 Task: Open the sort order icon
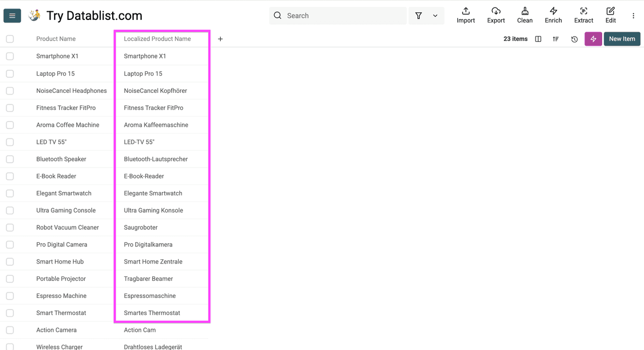[x=555, y=39]
